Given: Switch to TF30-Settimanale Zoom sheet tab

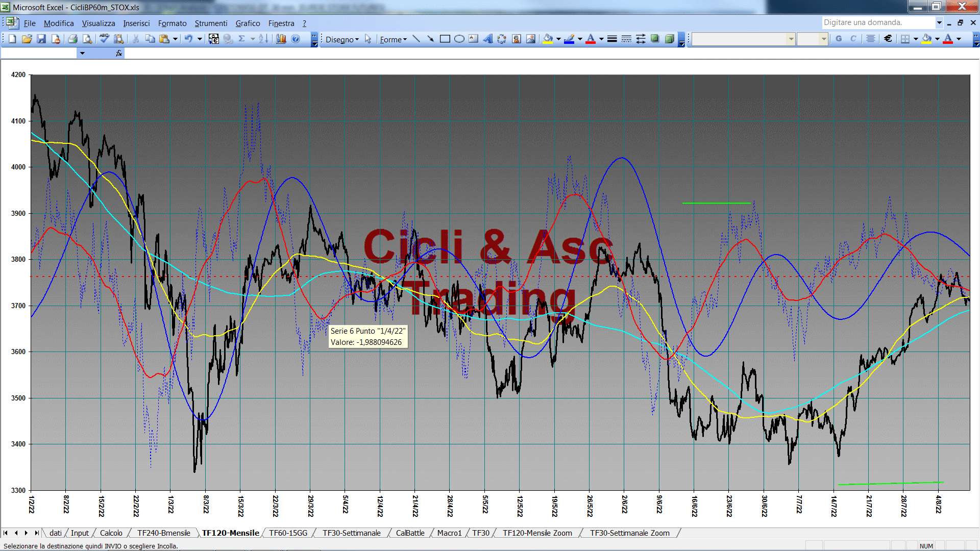Looking at the screenshot, I should [x=630, y=533].
